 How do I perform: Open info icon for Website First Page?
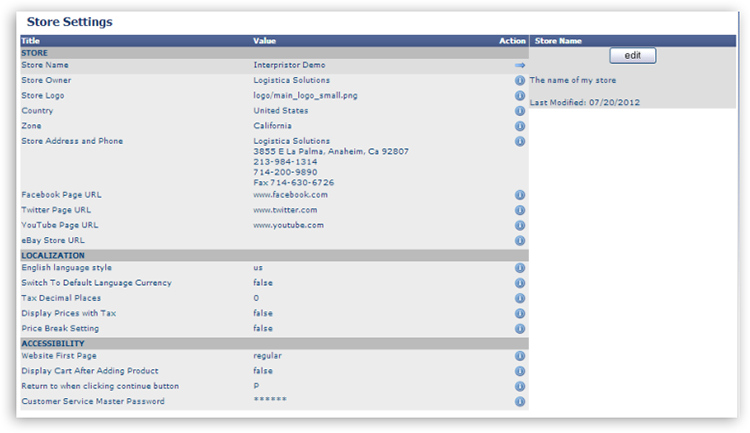pyautogui.click(x=520, y=356)
